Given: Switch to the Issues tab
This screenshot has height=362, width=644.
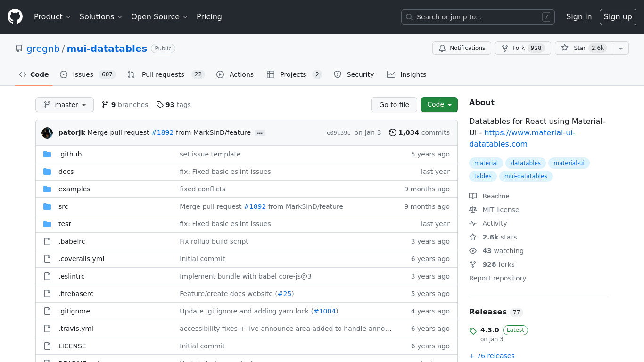Looking at the screenshot, I should click(88, 74).
